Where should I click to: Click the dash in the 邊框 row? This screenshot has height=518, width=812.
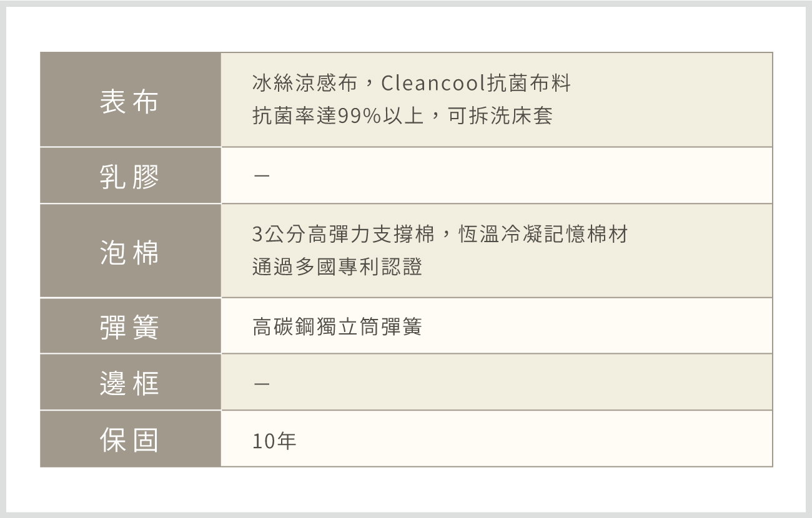(x=262, y=383)
